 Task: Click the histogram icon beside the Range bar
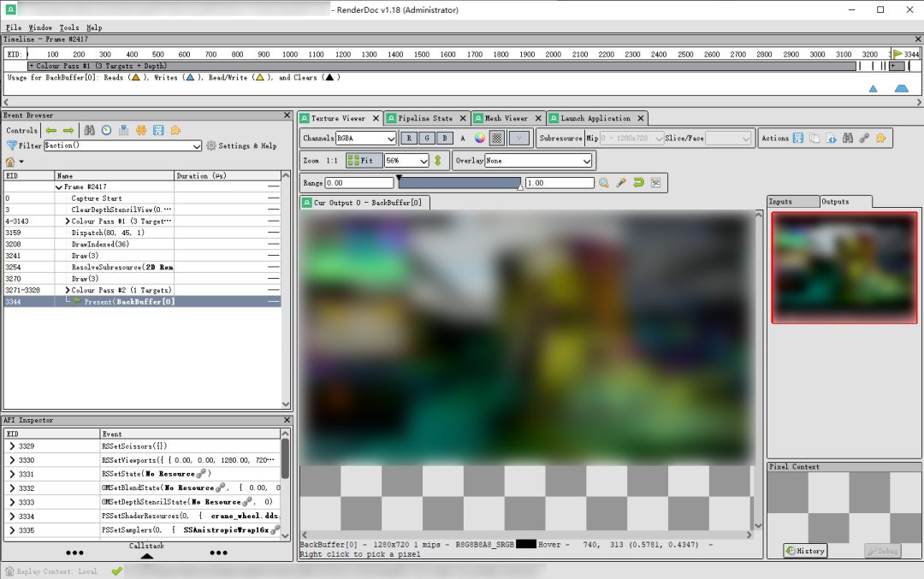(x=655, y=183)
